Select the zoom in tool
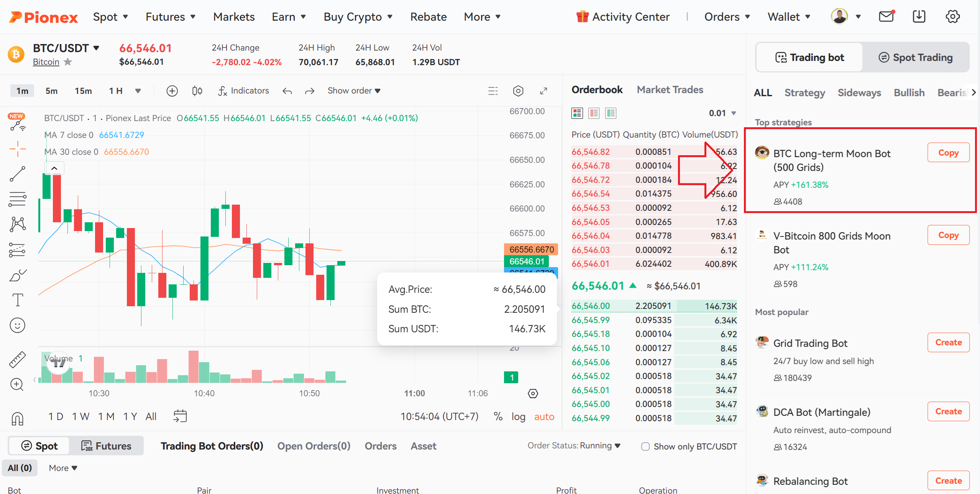 point(17,384)
